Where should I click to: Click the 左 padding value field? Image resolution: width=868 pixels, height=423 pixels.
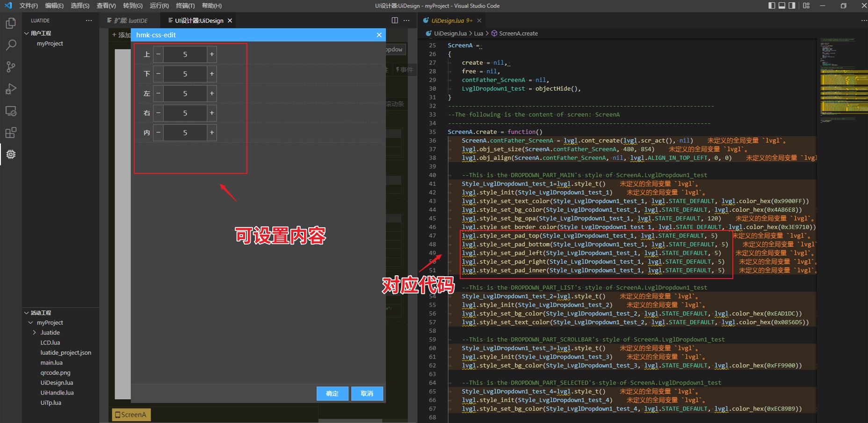pyautogui.click(x=185, y=93)
